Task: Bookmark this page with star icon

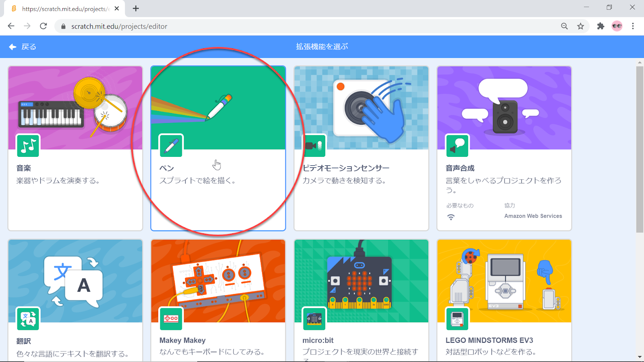Action: pyautogui.click(x=580, y=26)
